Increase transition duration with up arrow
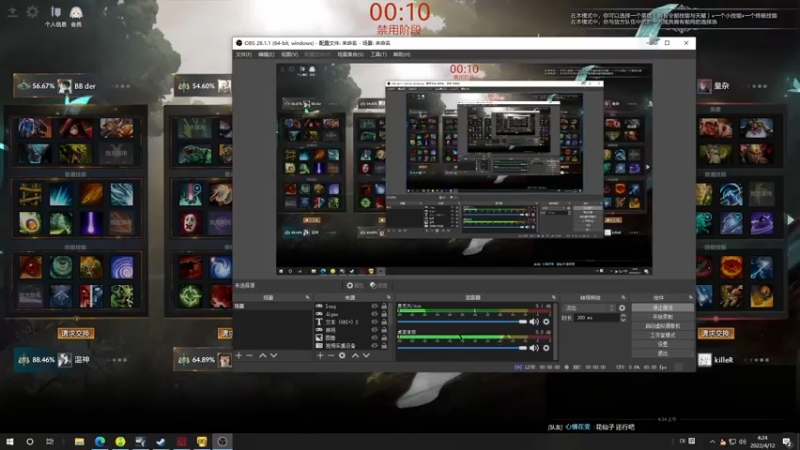This screenshot has width=800, height=450. pyautogui.click(x=623, y=316)
